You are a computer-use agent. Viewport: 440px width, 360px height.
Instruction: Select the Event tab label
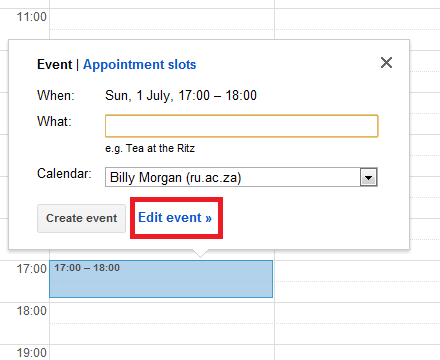[x=54, y=64]
